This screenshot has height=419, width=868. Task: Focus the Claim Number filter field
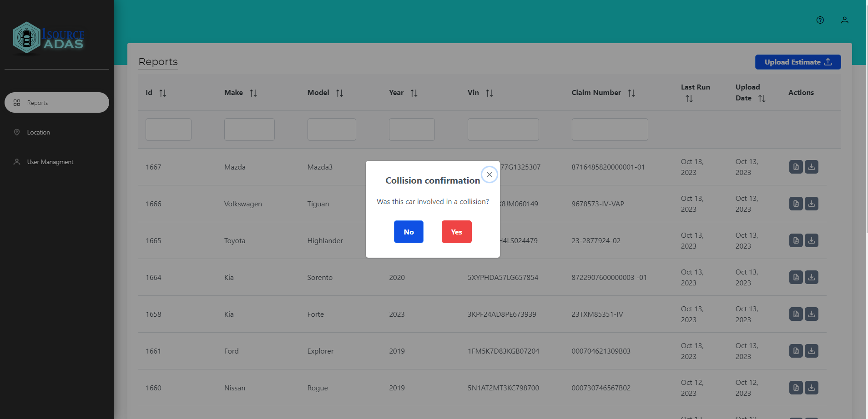tap(610, 130)
